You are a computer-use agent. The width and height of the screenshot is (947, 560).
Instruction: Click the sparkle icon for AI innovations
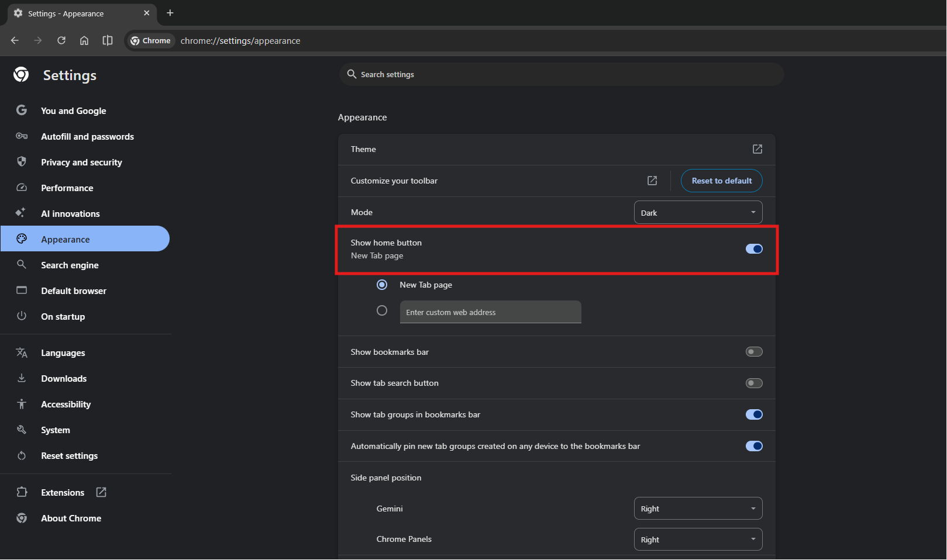tap(20, 212)
